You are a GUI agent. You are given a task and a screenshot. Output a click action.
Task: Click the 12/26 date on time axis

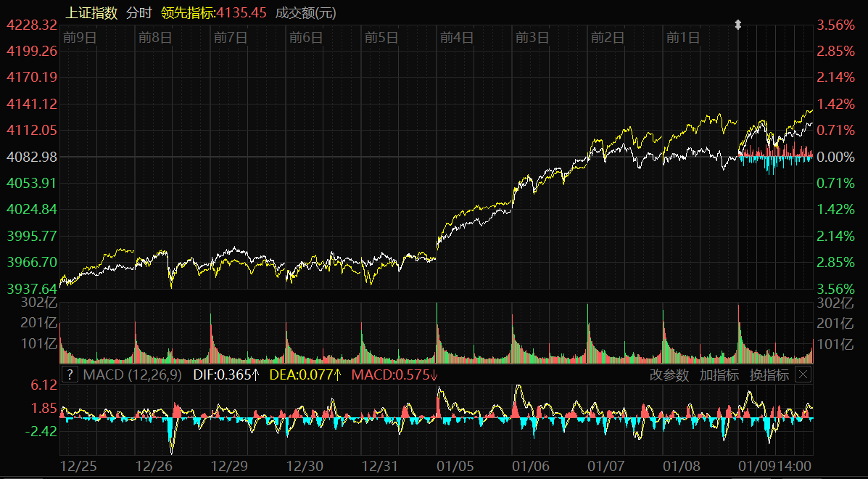coord(154,465)
